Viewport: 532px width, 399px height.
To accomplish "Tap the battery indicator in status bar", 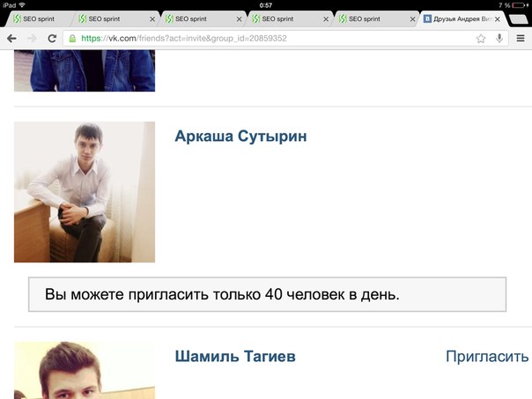I will point(520,5).
